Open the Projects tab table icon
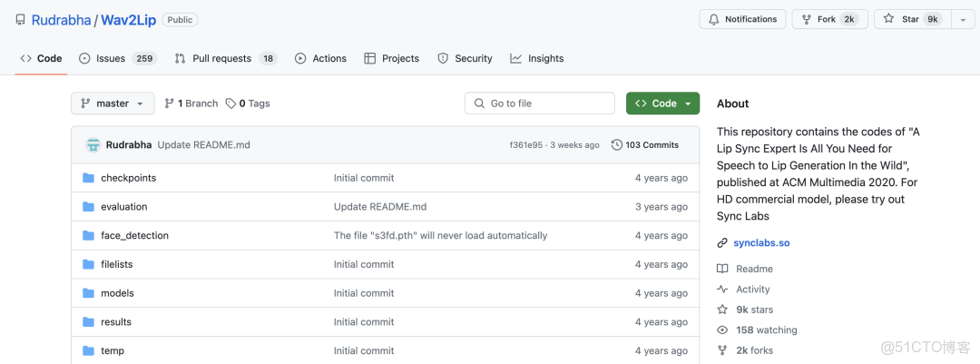 click(x=370, y=58)
